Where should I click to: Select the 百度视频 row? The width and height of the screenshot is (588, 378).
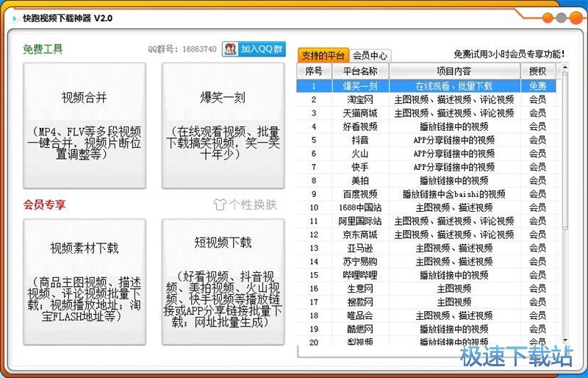pos(426,194)
